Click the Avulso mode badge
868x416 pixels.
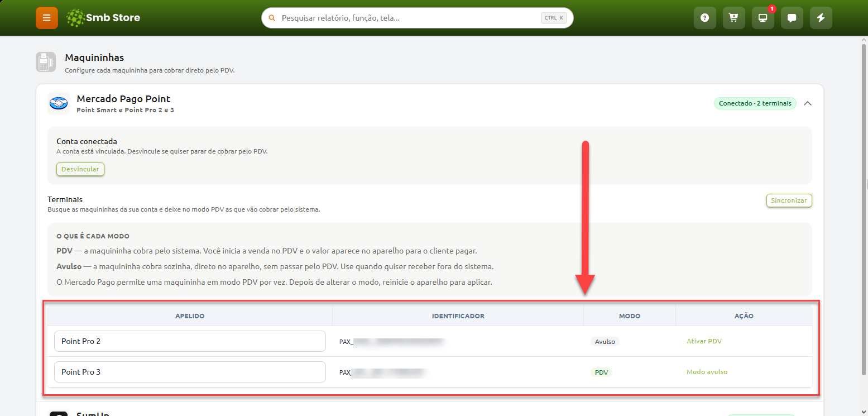coord(605,342)
